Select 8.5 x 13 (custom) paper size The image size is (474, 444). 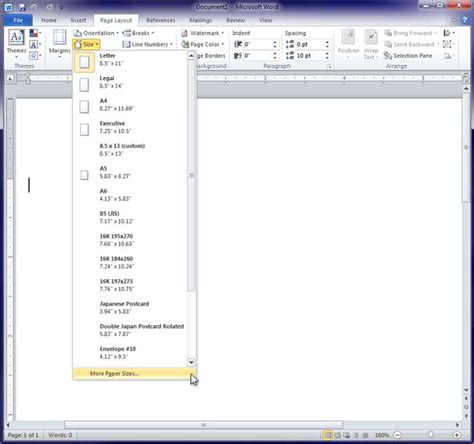(130, 152)
